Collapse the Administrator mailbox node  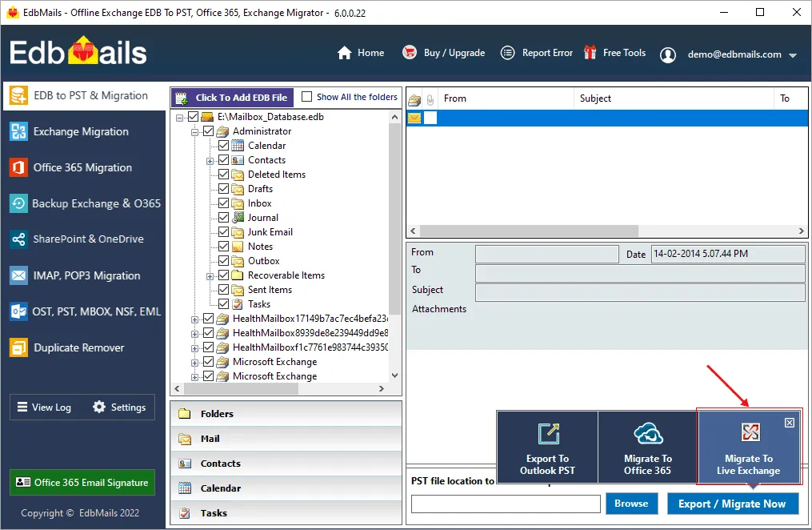point(194,132)
